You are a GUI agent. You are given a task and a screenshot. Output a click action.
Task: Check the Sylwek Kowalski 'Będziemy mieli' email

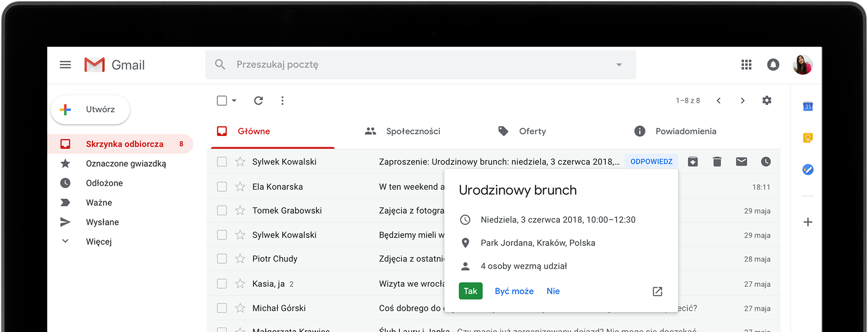pos(222,235)
